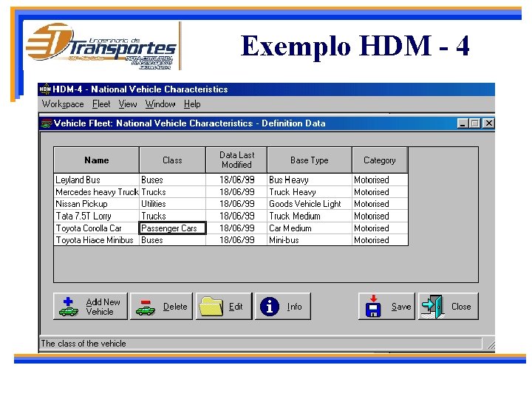The width and height of the screenshot is (532, 399).
Task: Select the Nissan Pickup name cell
Action: pyautogui.click(x=96, y=204)
